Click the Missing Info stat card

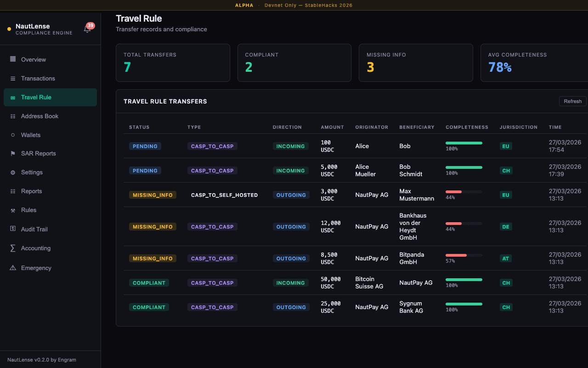pyautogui.click(x=415, y=63)
